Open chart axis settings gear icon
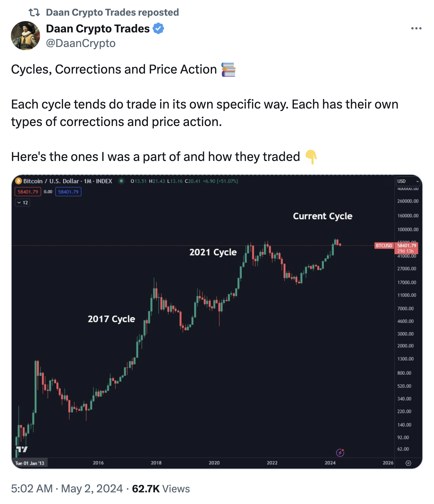434x504 pixels. (x=408, y=463)
